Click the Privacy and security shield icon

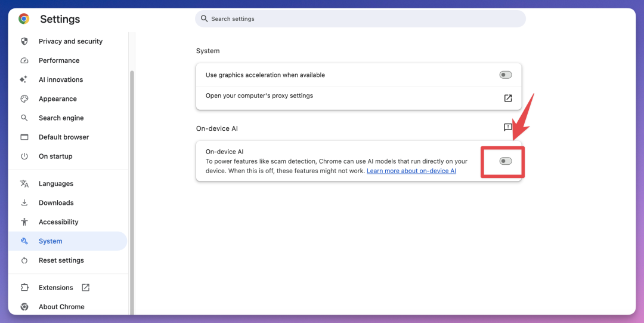tap(24, 41)
